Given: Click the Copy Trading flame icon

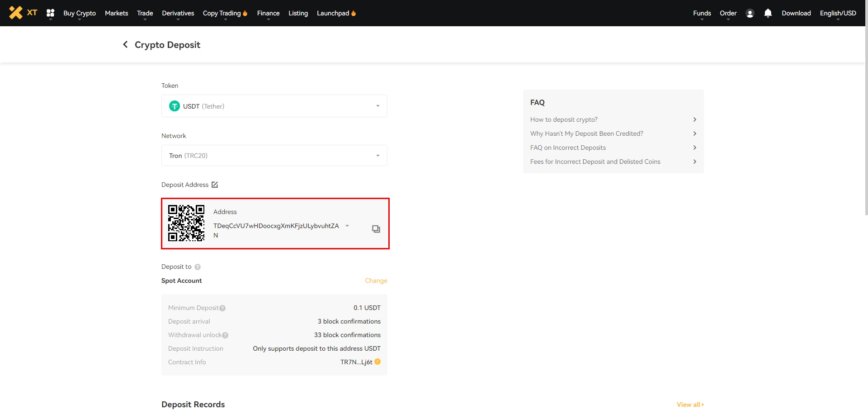Looking at the screenshot, I should point(245,13).
